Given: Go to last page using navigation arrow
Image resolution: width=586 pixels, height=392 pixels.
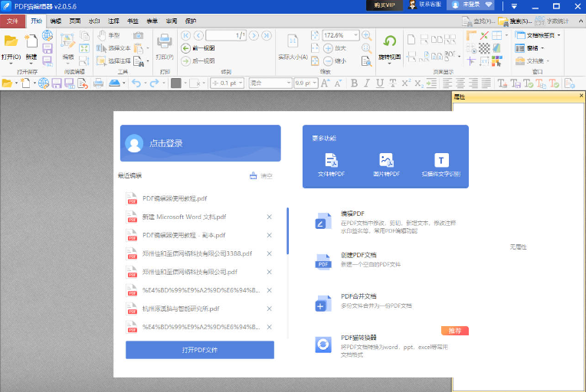Looking at the screenshot, I should 267,35.
